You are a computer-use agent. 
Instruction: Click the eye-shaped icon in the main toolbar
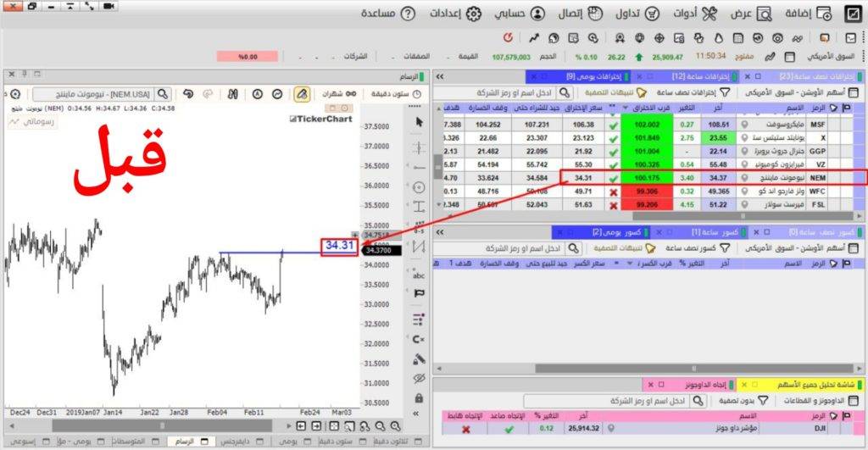778,38
